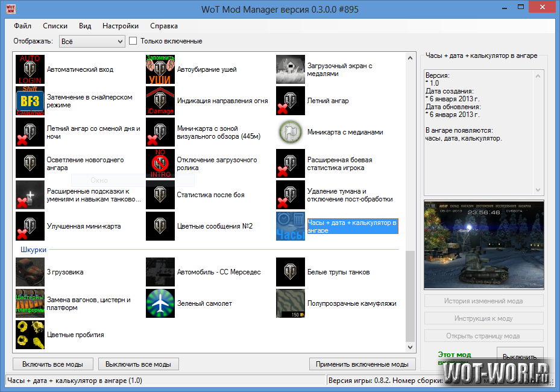Click the 'Автомобиль - СС Мерседес' icon
The width and height of the screenshot is (560, 392).
tap(160, 272)
